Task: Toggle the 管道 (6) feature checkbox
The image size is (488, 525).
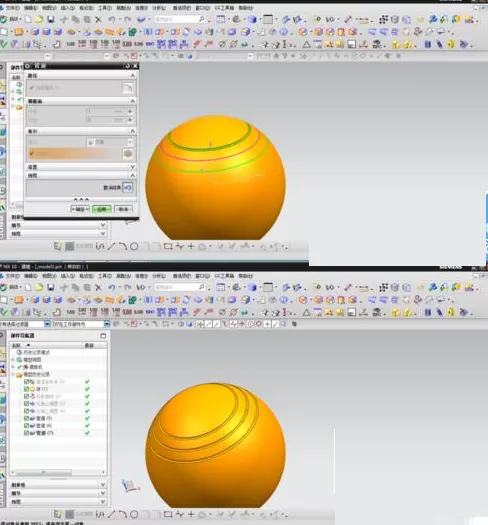Action: [26, 426]
